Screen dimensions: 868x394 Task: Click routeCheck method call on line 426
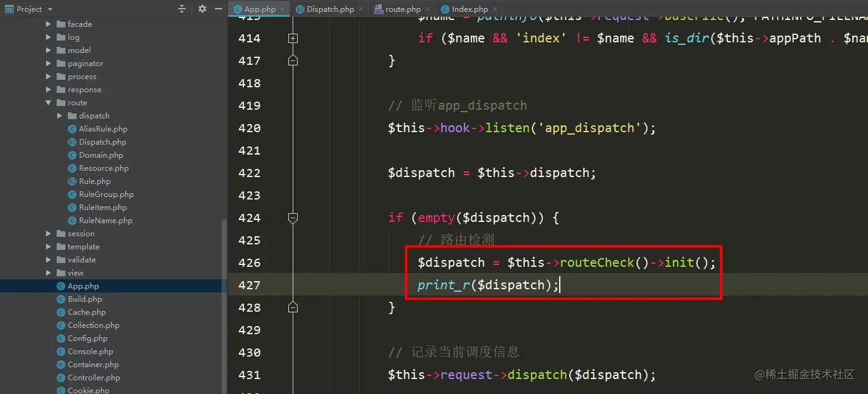point(597,262)
